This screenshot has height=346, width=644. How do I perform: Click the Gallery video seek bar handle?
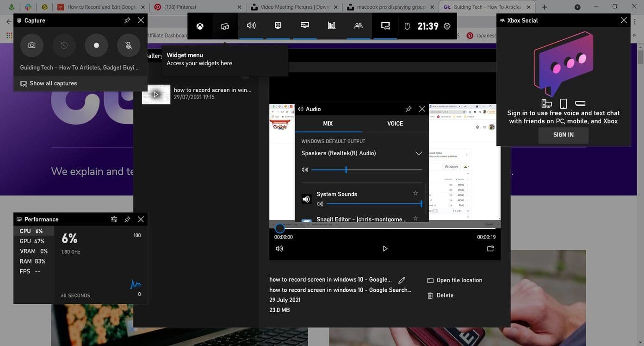[x=279, y=228]
